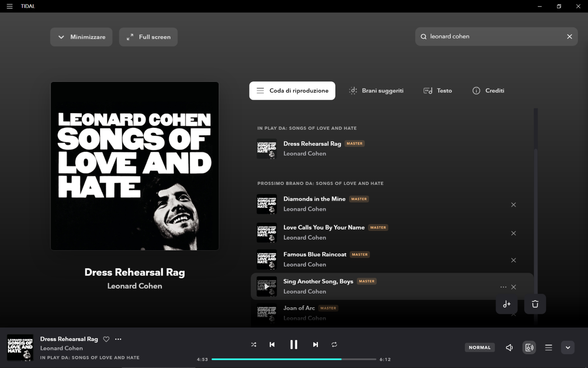Screen dimensions: 588x368
Task: Click Diamonds in the Mine album thumbnail
Action: coord(266,204)
